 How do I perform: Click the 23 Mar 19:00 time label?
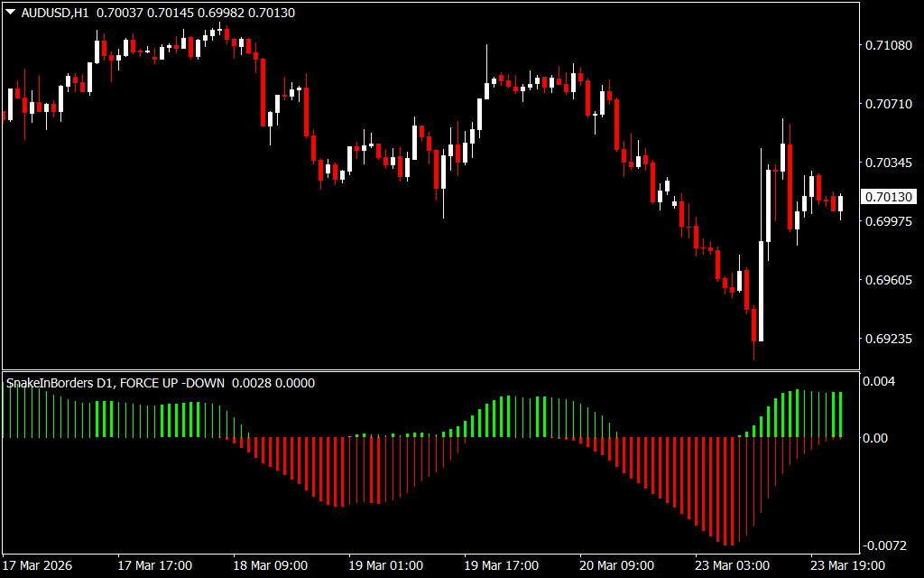tap(847, 565)
